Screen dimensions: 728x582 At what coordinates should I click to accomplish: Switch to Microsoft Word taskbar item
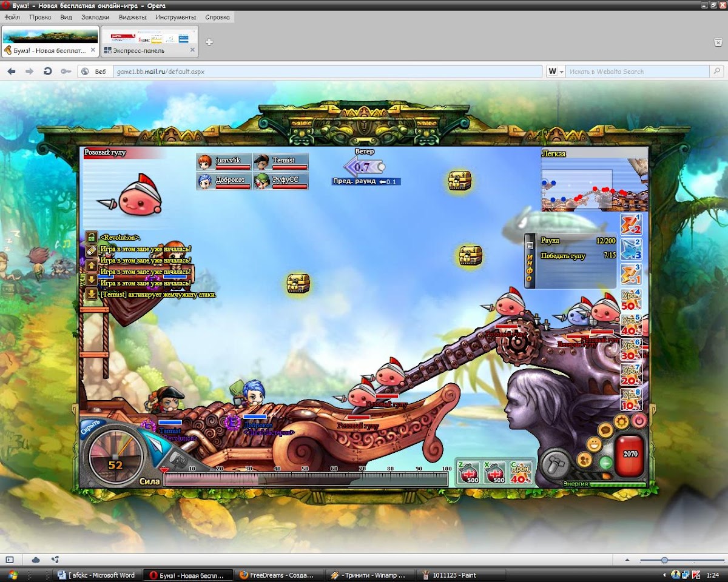pos(97,575)
